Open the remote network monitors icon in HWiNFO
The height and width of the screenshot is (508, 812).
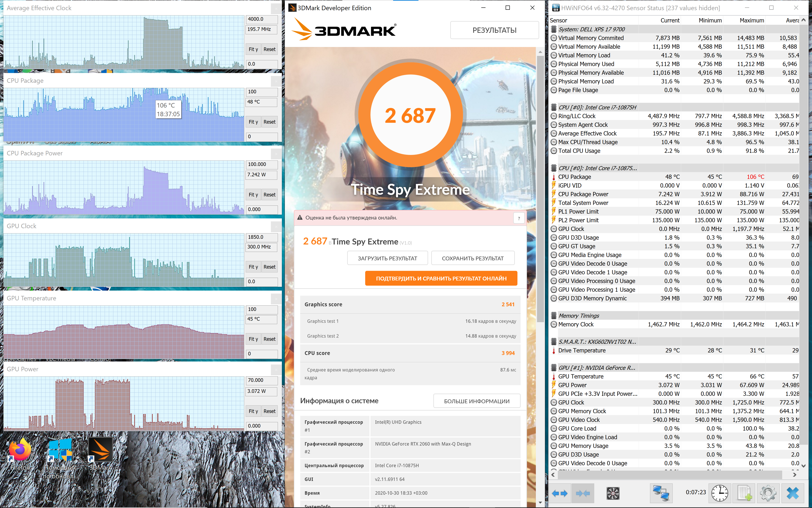[x=661, y=493]
